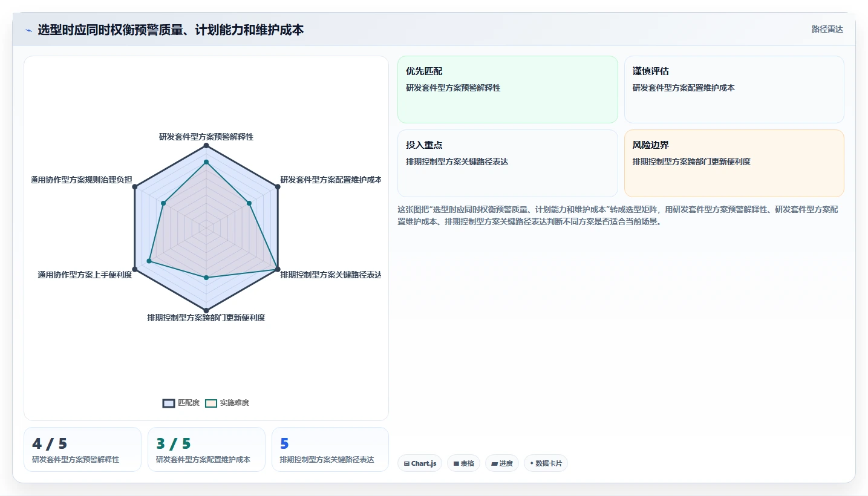Click the 数据卡片 chip
The height and width of the screenshot is (496, 868).
546,463
